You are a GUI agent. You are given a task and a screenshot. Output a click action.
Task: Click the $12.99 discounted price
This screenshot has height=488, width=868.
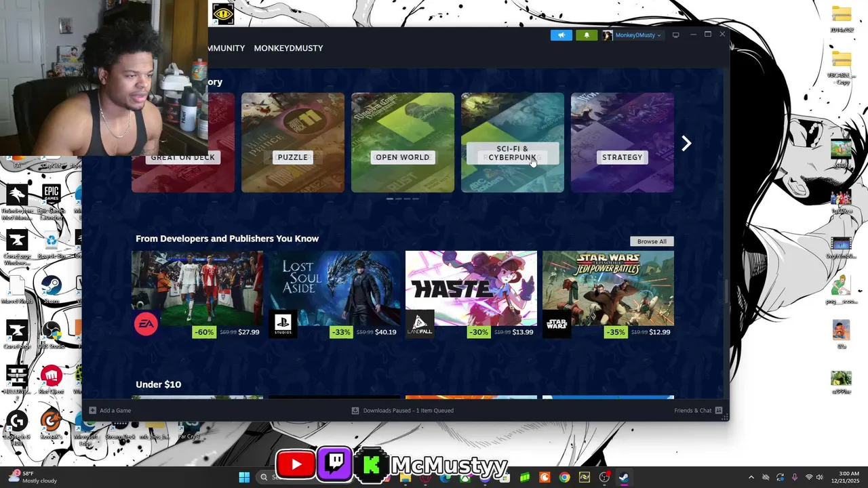pos(660,332)
